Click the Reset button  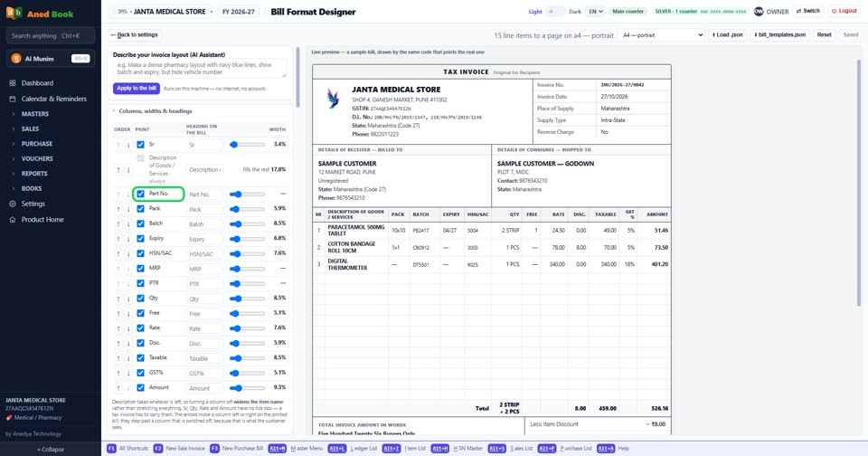(x=825, y=35)
